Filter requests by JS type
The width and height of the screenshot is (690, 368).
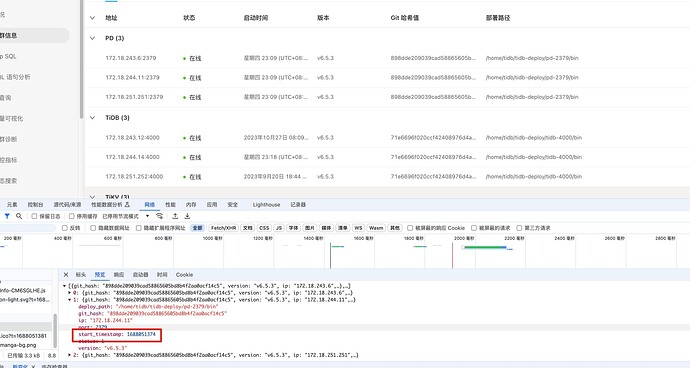(x=279, y=228)
